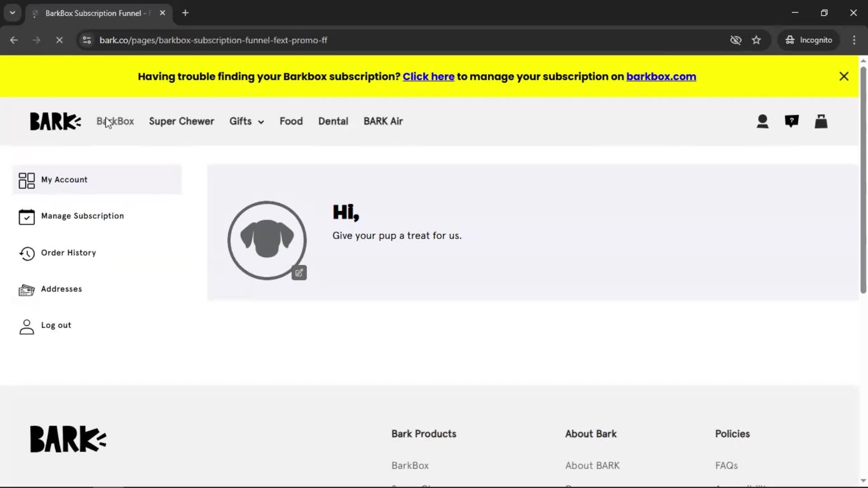Click the dog avatar profile picture
868x488 pixels.
(267, 240)
